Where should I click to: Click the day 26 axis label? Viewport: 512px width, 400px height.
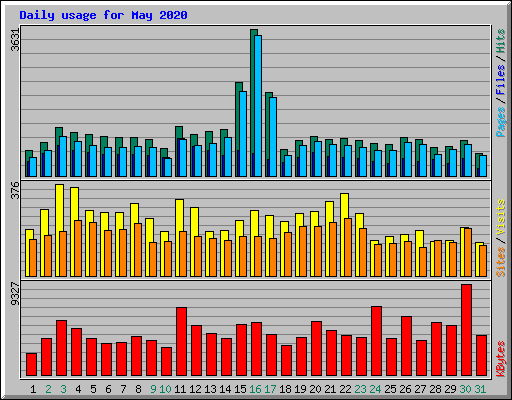405,389
